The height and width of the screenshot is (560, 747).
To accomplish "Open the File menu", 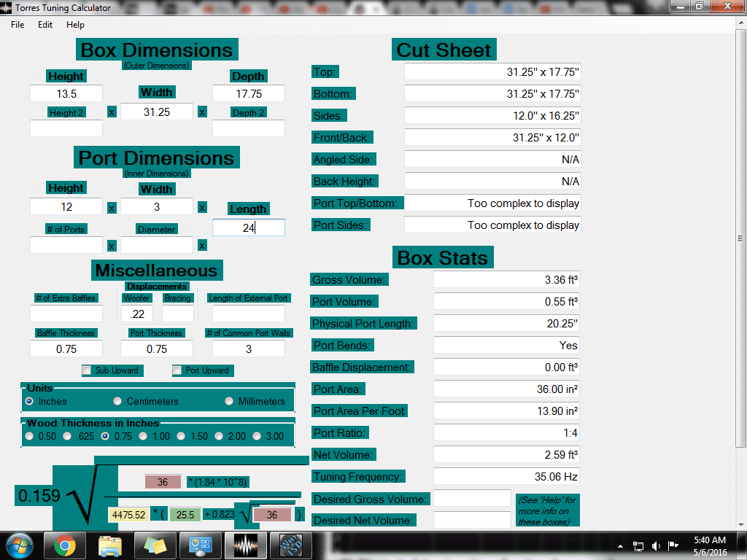I will point(18,25).
